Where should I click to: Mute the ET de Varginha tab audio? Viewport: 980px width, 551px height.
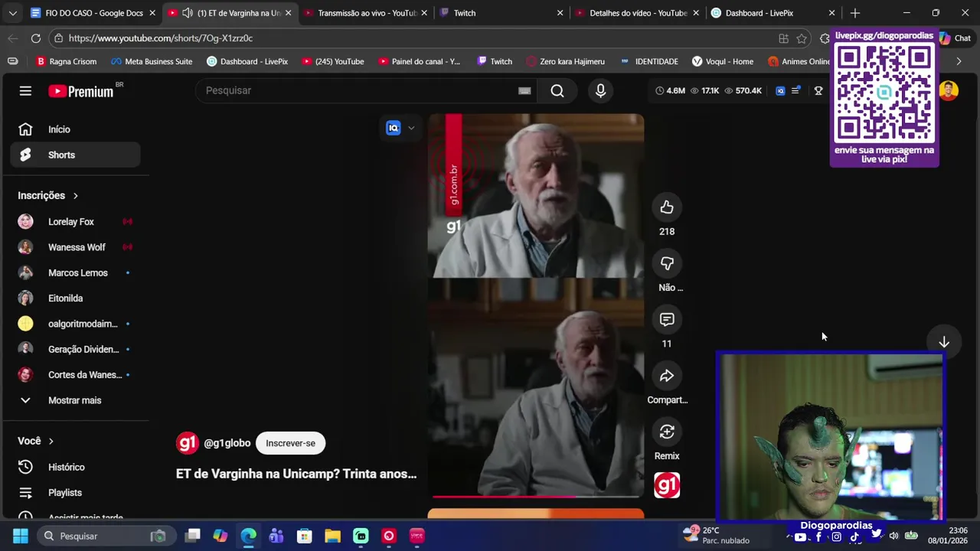(x=187, y=13)
